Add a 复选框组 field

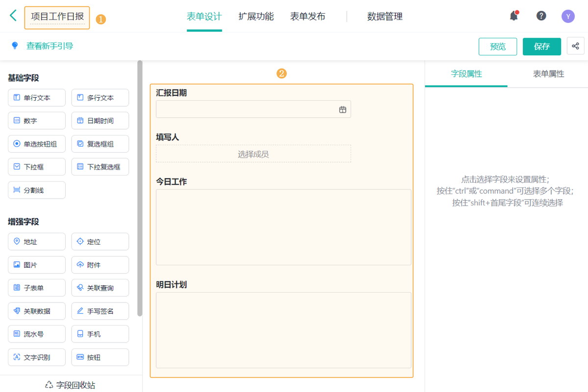[100, 144]
